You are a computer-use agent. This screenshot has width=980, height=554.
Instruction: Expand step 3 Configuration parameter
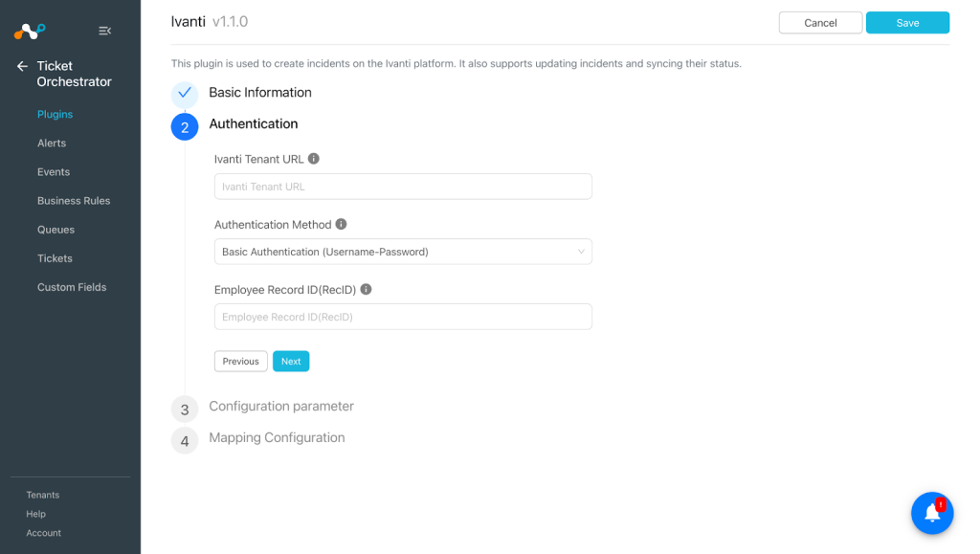pos(281,406)
